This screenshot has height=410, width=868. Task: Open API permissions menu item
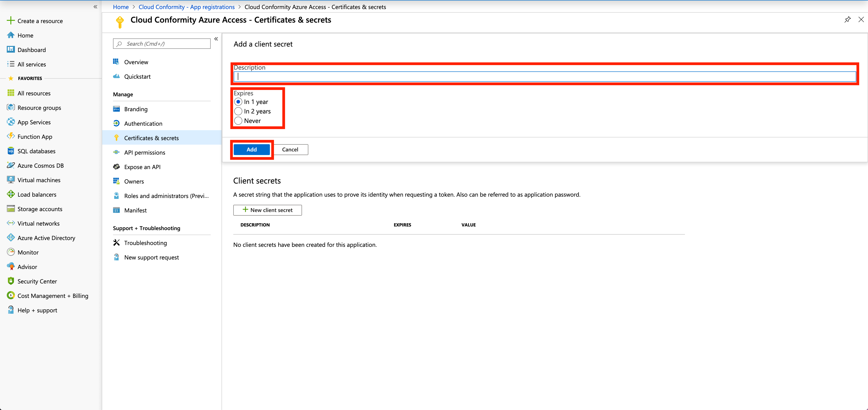pyautogui.click(x=162, y=152)
